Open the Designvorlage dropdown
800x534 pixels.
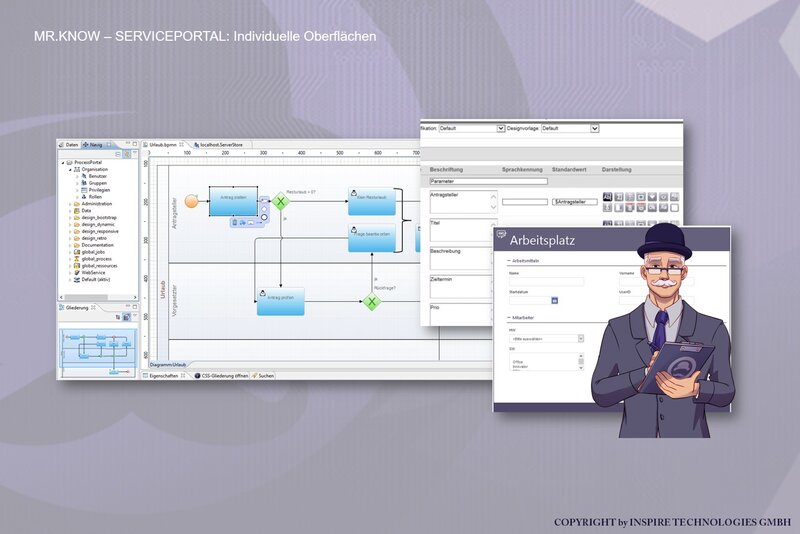594,129
